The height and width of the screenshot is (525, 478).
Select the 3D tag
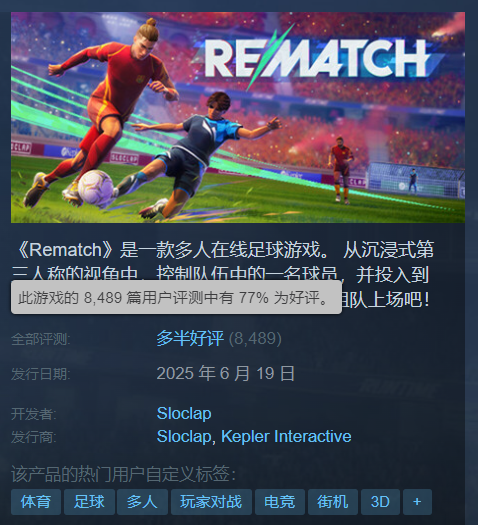point(380,502)
